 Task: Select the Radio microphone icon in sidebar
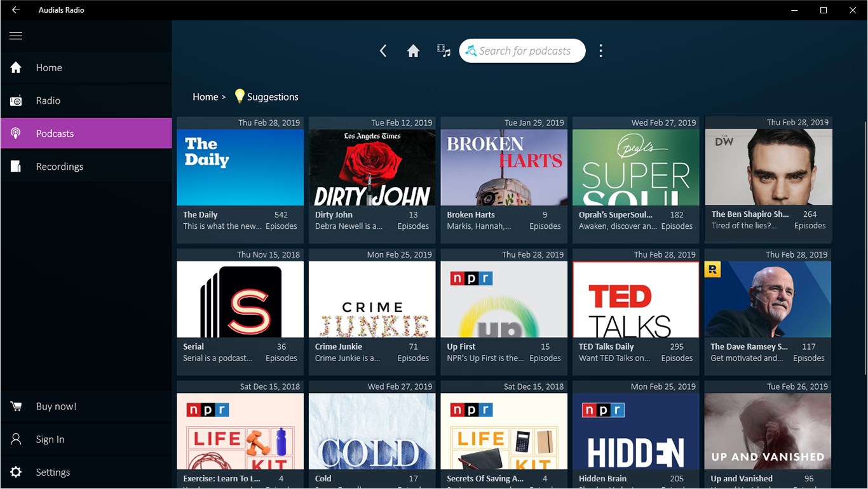pyautogui.click(x=16, y=100)
